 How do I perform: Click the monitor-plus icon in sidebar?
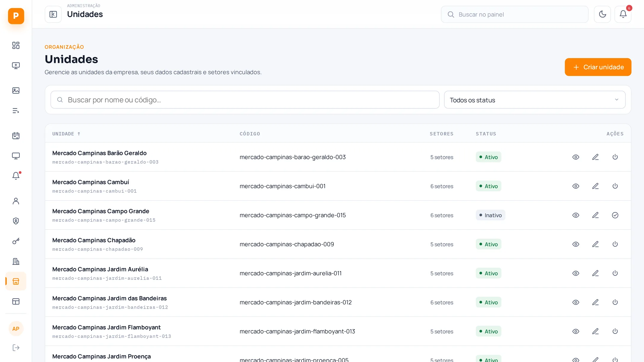pos(16,66)
